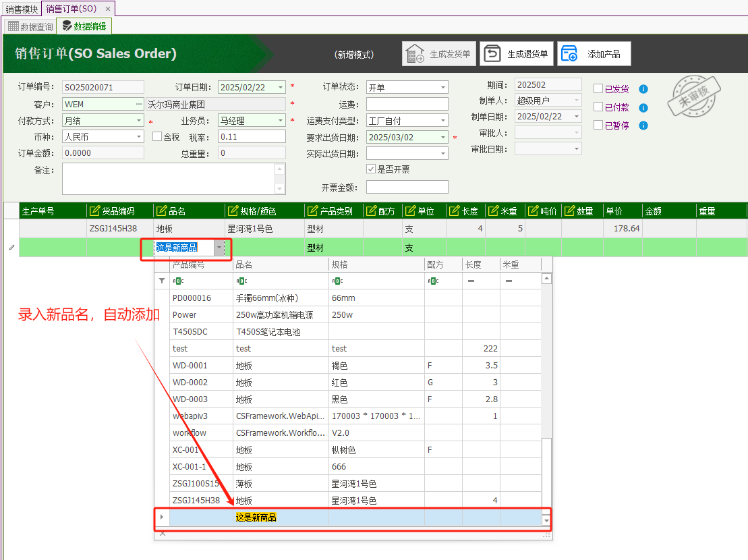Click edit icon on 长度 column header
Image resolution: width=748 pixels, height=560 pixels.
tap(454, 211)
